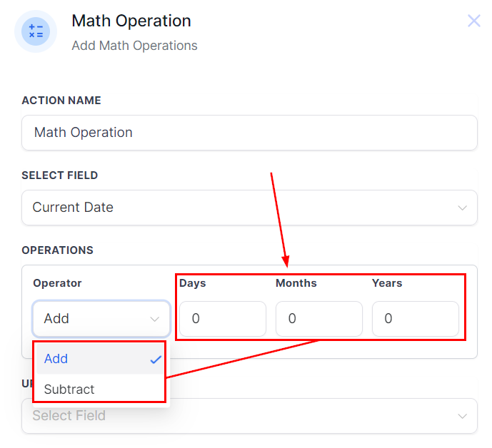Click the arrow icon in the Operator box
This screenshot has height=448, width=492.
click(x=155, y=319)
